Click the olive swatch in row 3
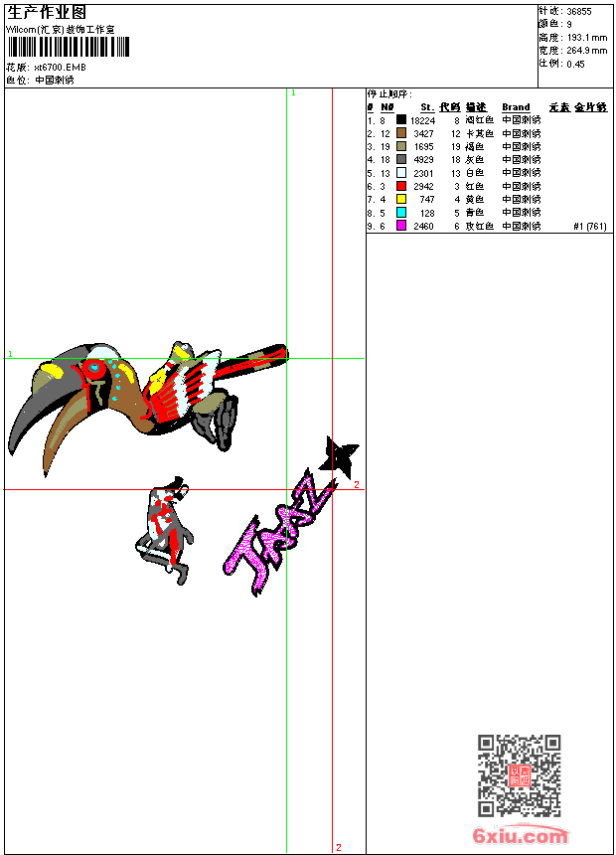 click(401, 146)
